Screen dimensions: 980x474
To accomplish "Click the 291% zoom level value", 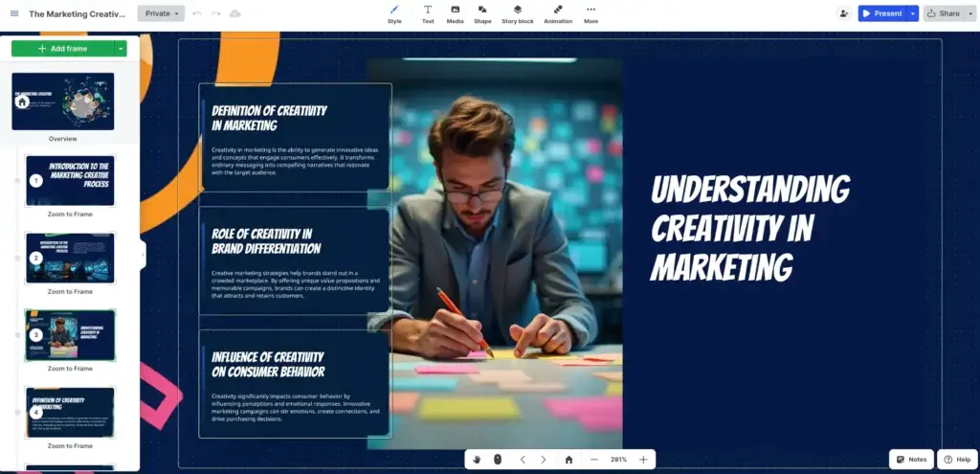I will (x=619, y=460).
